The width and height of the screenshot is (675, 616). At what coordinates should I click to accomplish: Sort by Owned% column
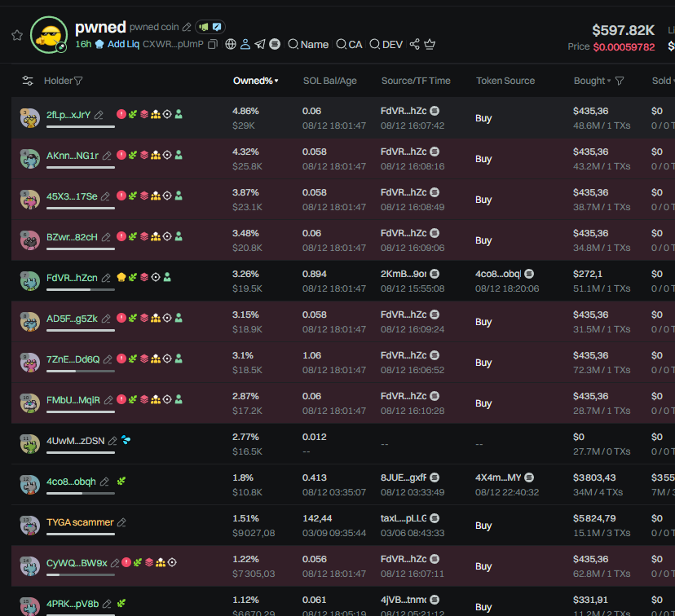click(255, 81)
